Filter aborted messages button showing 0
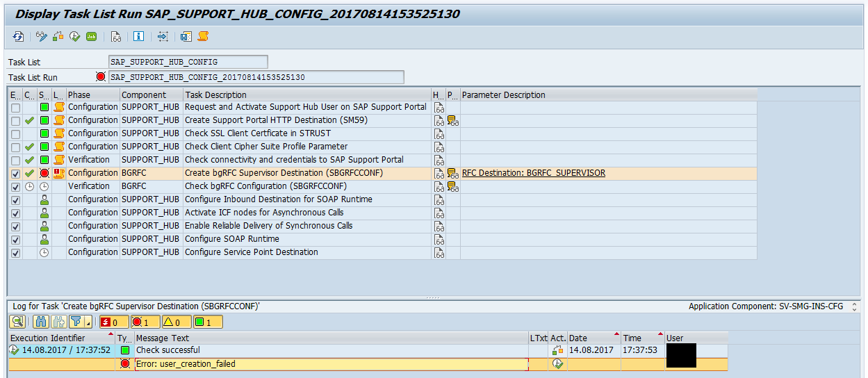Viewport: 868px width, 378px height. point(114,322)
